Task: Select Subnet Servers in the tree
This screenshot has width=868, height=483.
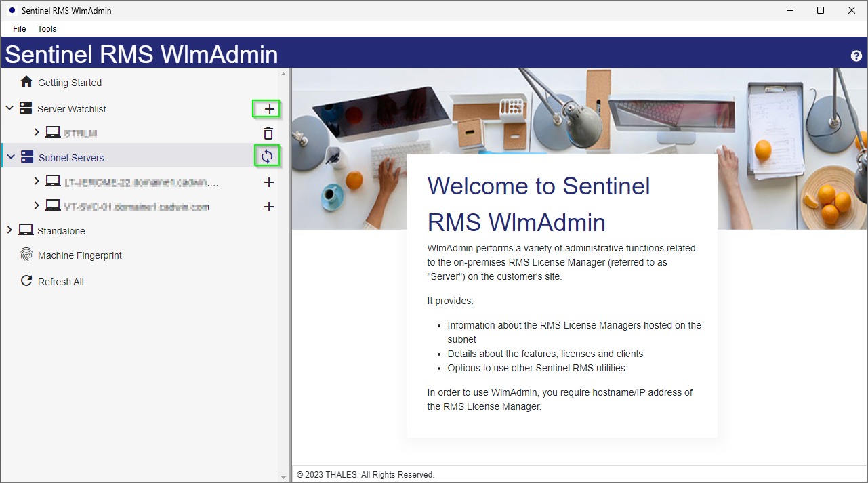Action: pos(71,158)
